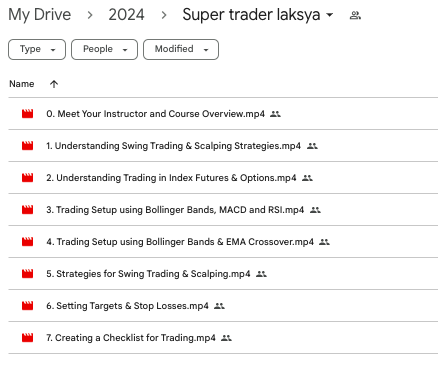Select 3. Trading Setup using Bollinger Bands, MACD file
438x370 pixels.
175,210
